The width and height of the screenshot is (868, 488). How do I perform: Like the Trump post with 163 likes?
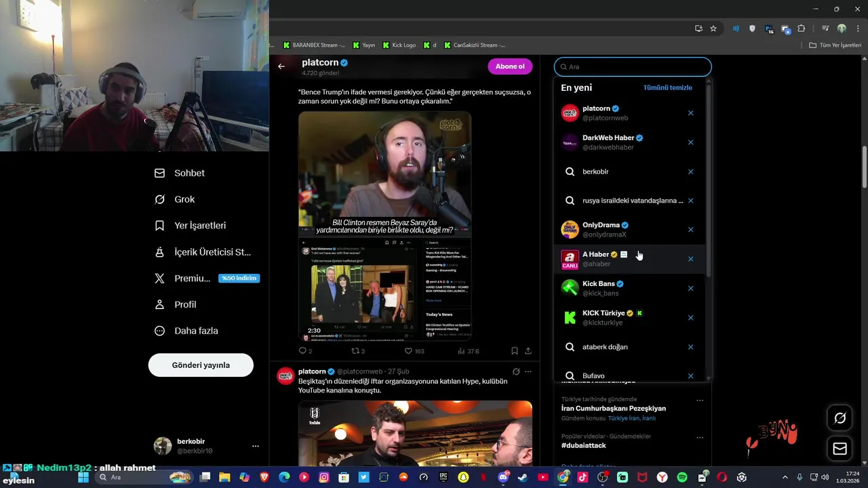pos(414,351)
